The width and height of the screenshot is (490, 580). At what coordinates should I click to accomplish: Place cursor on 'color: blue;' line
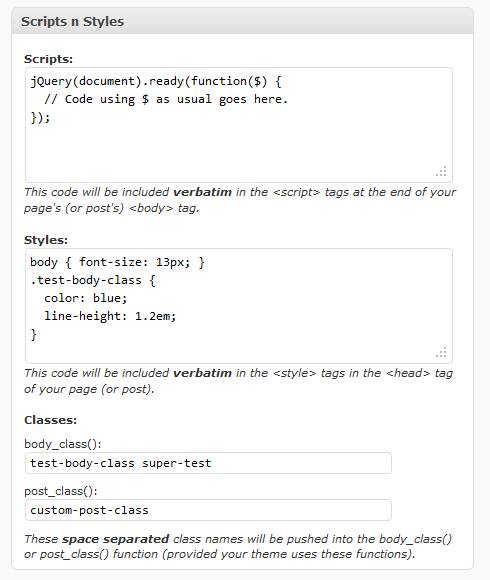coord(85,298)
